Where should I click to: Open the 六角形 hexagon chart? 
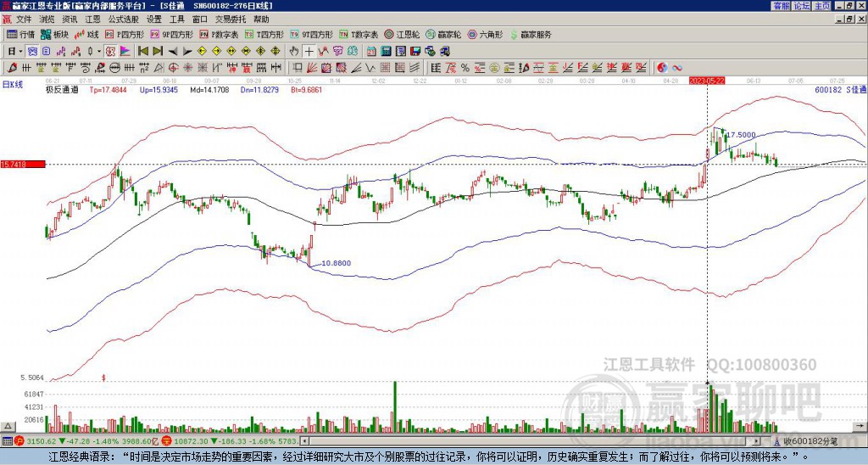point(486,34)
